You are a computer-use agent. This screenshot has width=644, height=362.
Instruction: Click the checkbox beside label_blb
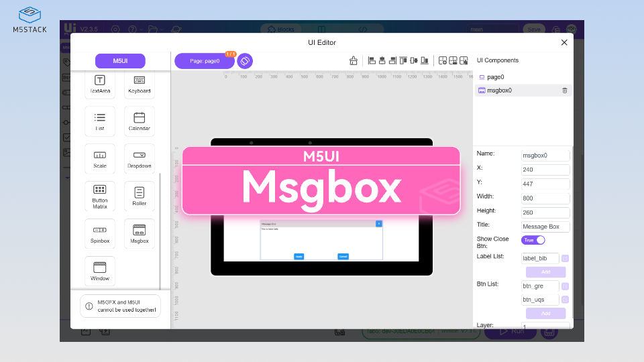coord(565,259)
